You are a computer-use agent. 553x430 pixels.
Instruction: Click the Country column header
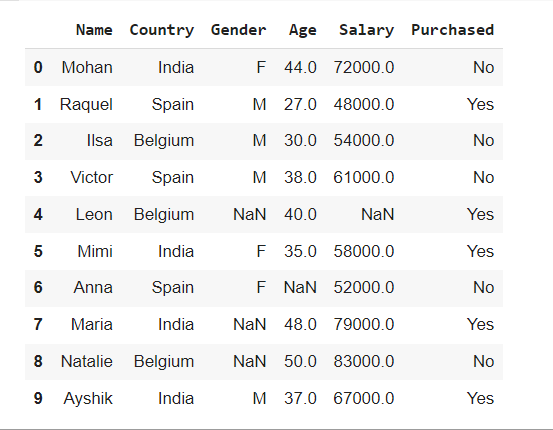162,31
